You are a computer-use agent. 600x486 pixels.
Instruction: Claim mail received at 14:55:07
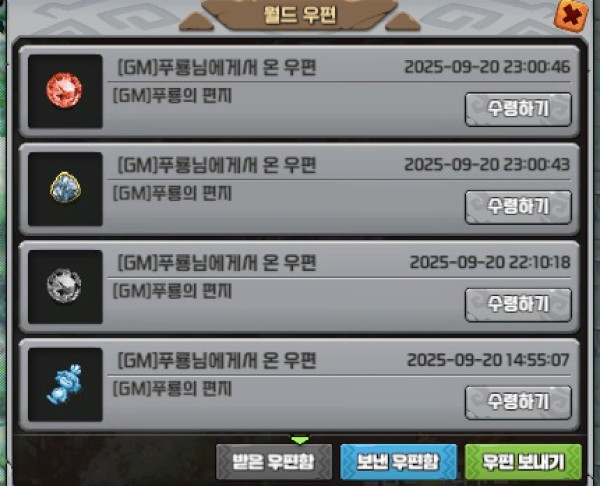(518, 403)
